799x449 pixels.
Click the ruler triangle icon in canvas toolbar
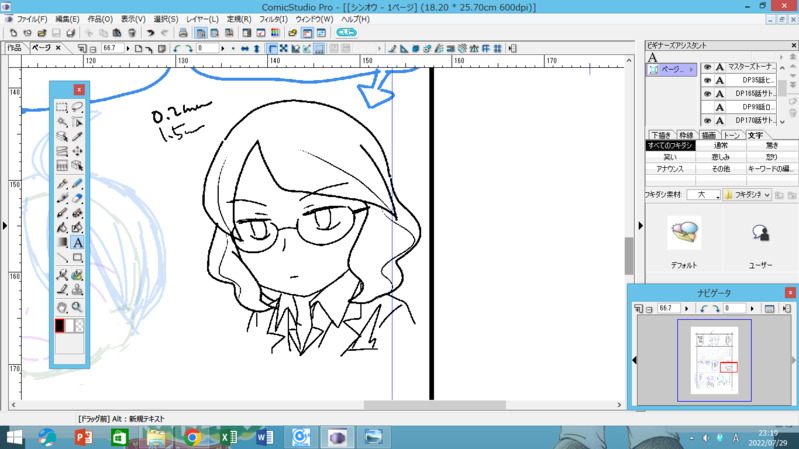coord(404,48)
